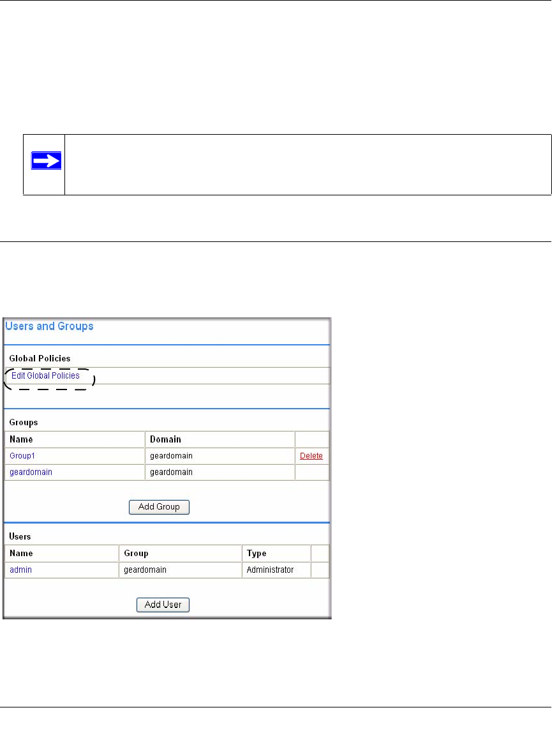Delete the Group1 group
The width and height of the screenshot is (552, 756).
(x=311, y=456)
